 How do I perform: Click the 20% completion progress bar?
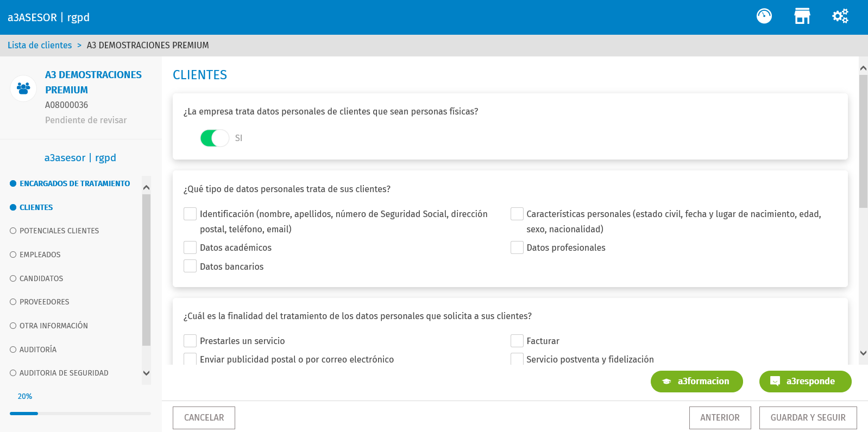coord(80,414)
